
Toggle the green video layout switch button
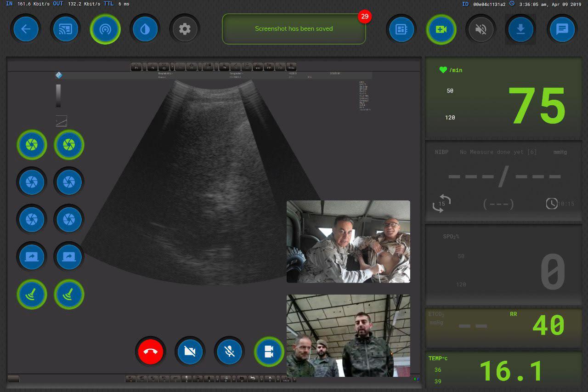coord(269,352)
